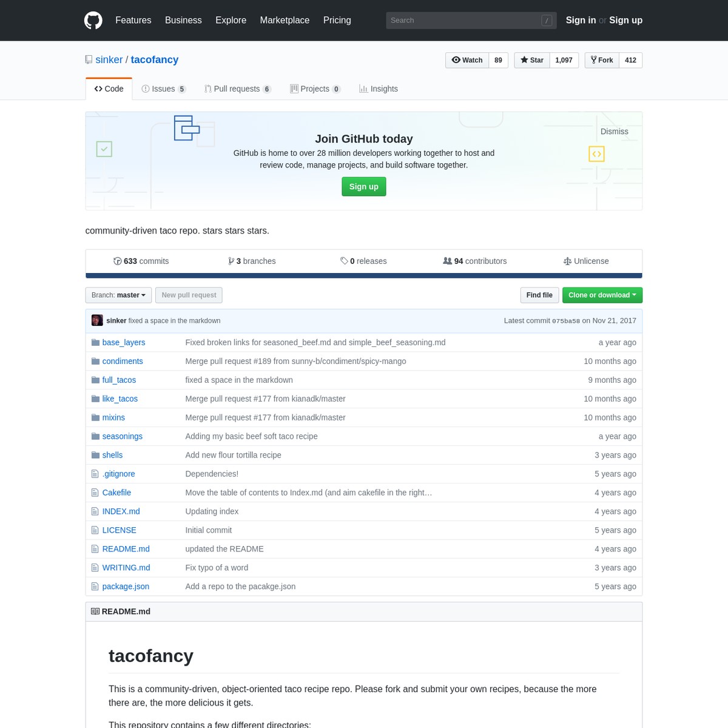Click the releases tag icon

pos(344,261)
